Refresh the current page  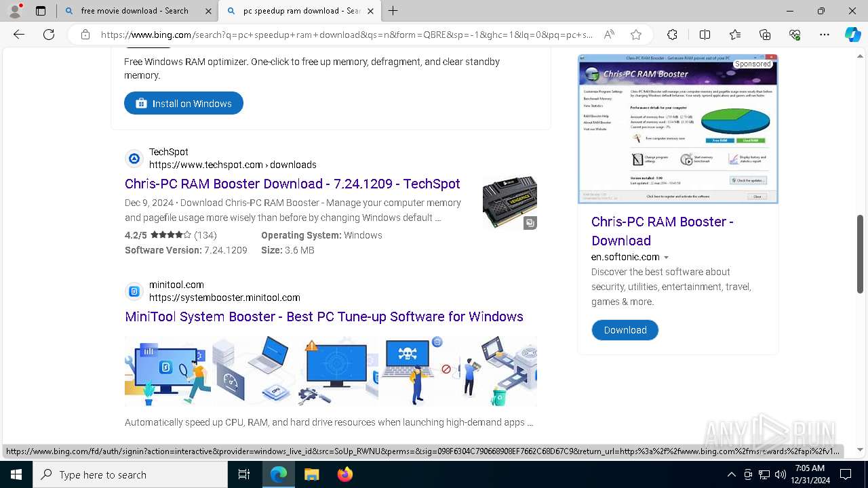(49, 35)
